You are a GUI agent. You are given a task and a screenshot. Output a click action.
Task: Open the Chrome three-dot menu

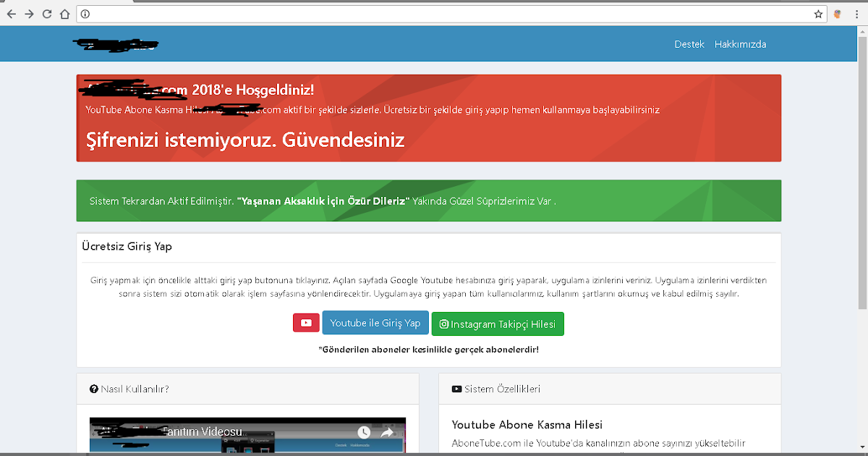point(856,14)
